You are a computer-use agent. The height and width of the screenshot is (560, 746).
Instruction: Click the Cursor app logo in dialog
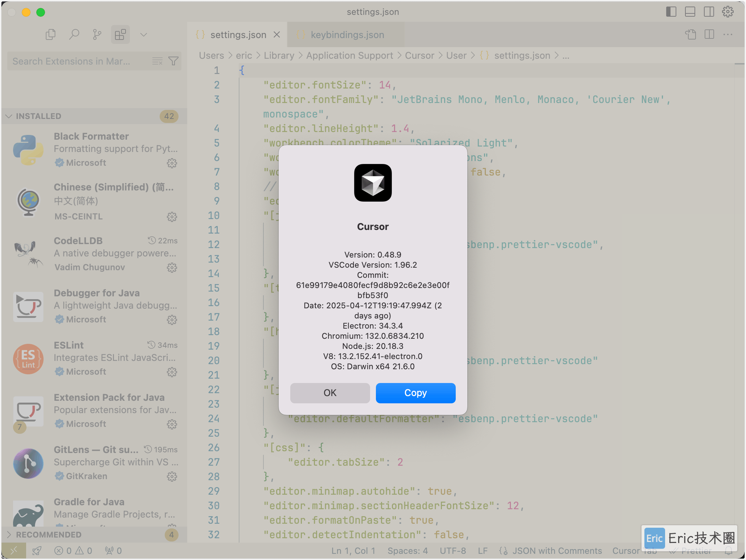pos(373,183)
